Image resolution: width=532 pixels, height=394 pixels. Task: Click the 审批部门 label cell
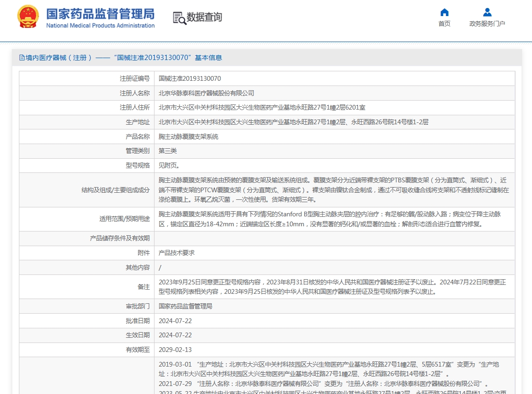pos(87,307)
